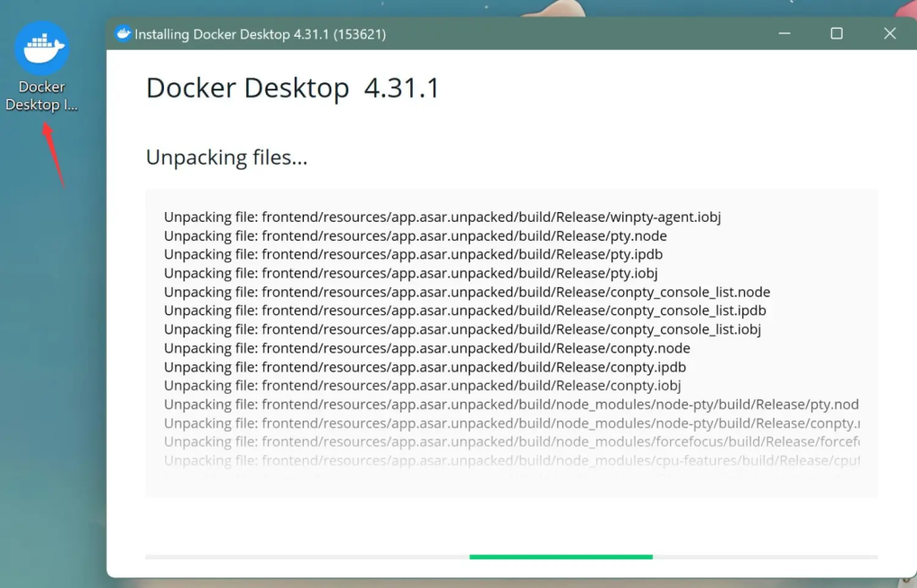Image resolution: width=917 pixels, height=588 pixels.
Task: Minimize the Installing Docker Desktop window
Action: tap(784, 34)
